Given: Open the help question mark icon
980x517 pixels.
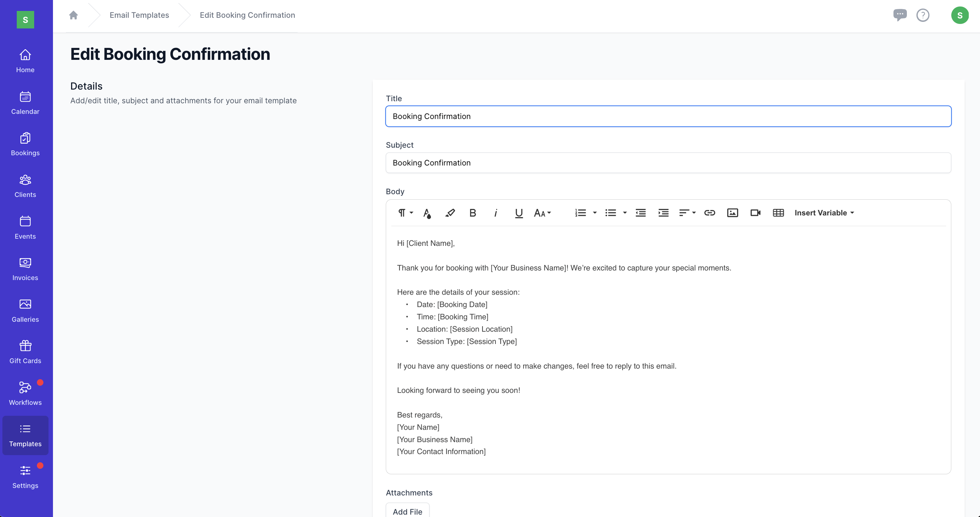Looking at the screenshot, I should (x=923, y=15).
